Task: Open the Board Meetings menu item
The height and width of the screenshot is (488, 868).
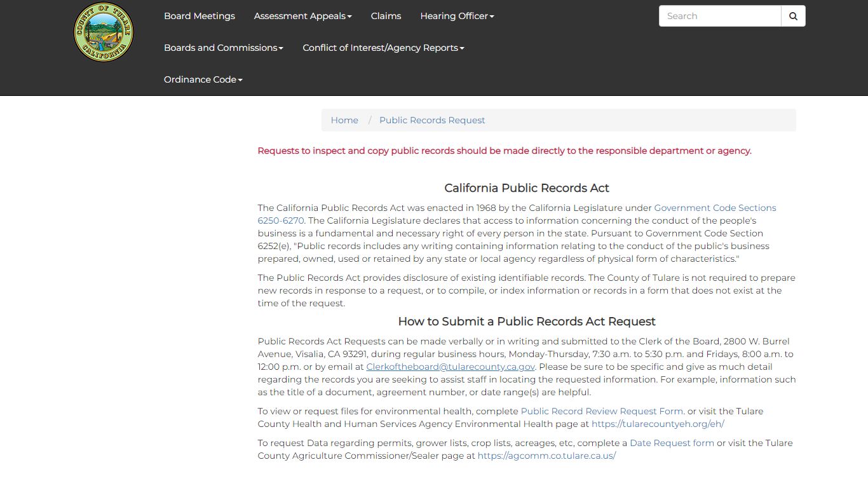Action: click(200, 16)
